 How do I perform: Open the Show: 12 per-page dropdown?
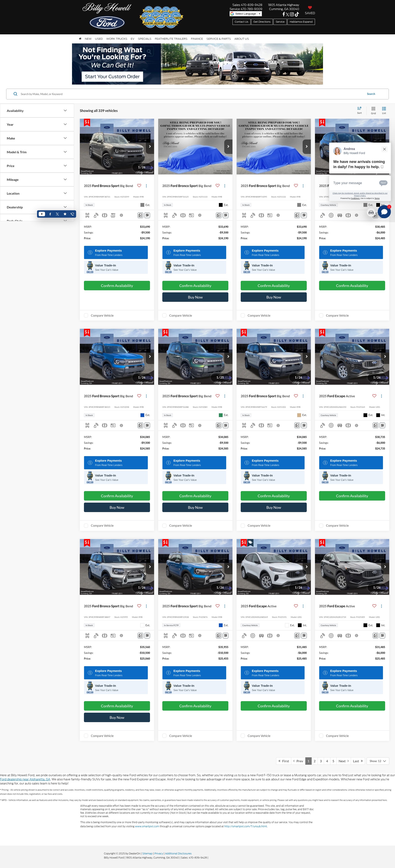point(378,761)
